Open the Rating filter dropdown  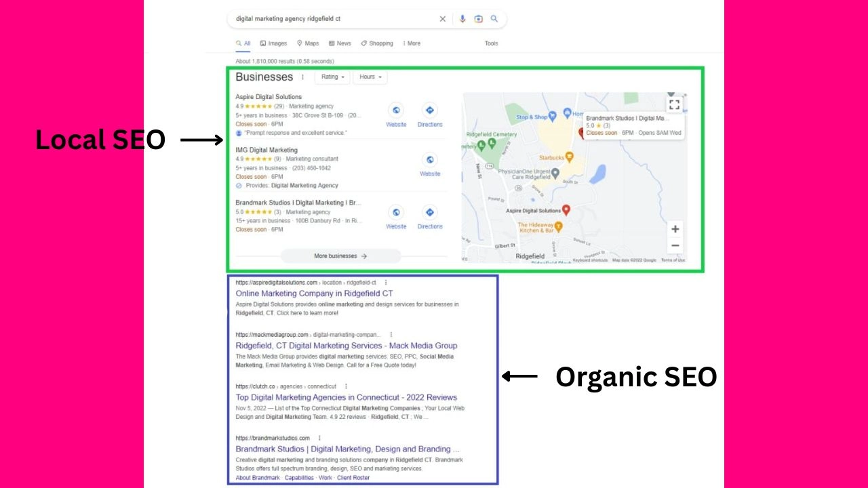(333, 77)
